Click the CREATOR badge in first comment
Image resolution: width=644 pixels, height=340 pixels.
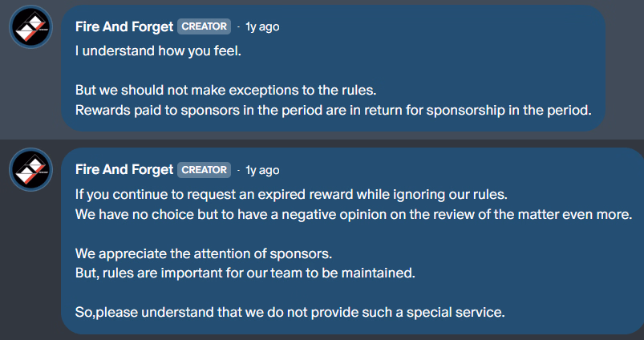pyautogui.click(x=204, y=26)
